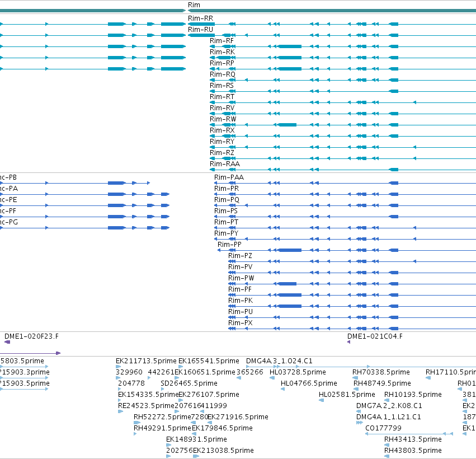
Task: Click the DME1-020F23.F feature label
Action: pos(31,336)
